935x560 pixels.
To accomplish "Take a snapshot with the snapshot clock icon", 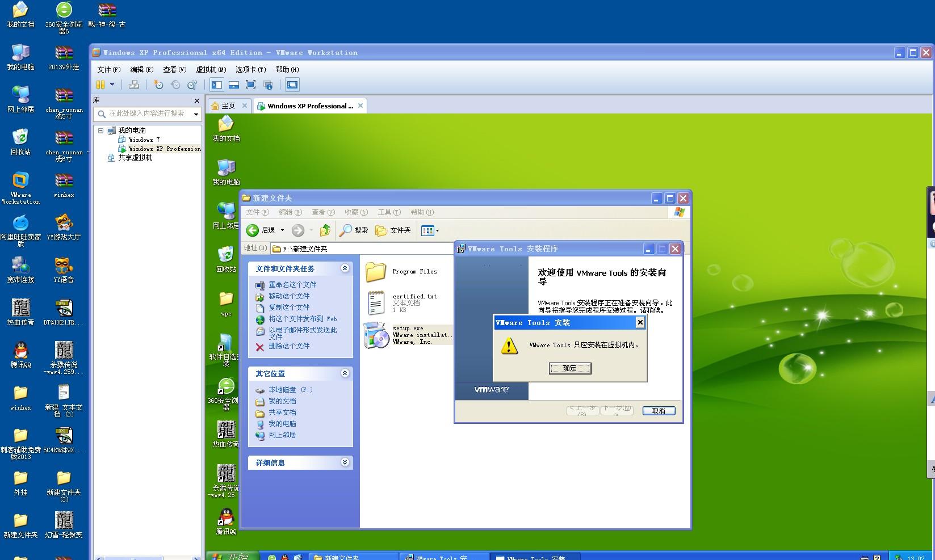I will (158, 85).
